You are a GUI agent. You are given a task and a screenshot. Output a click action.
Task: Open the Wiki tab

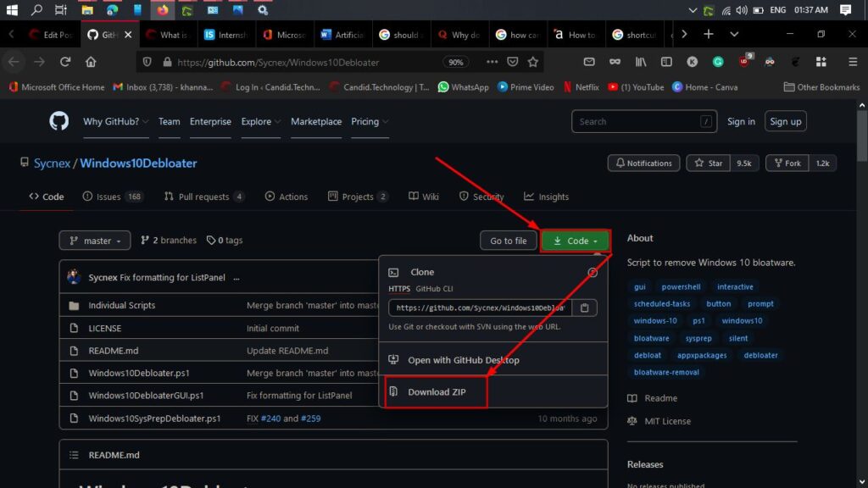[424, 197]
